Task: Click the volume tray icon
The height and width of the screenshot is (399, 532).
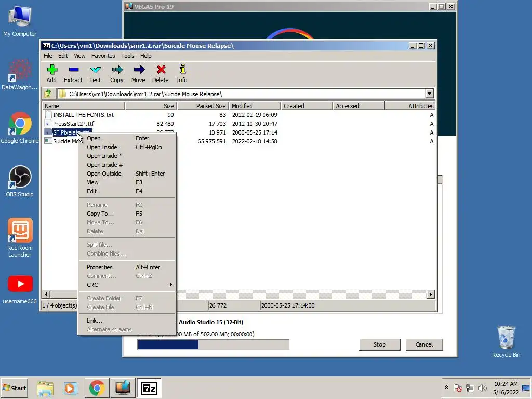Action: tap(482, 388)
